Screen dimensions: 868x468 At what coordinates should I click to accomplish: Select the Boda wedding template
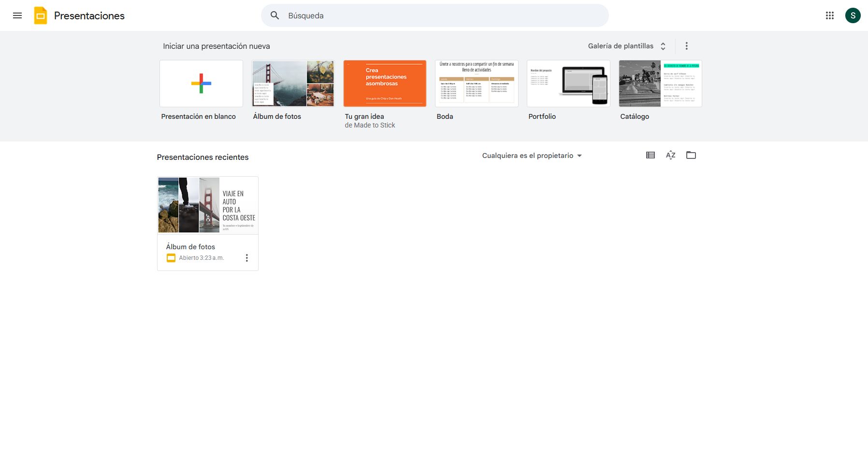(x=476, y=83)
